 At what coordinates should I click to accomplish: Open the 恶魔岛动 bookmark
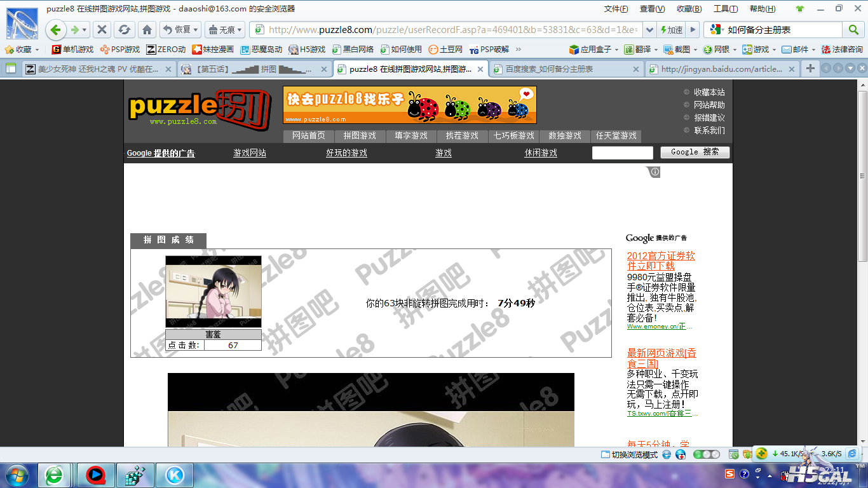tap(261, 49)
